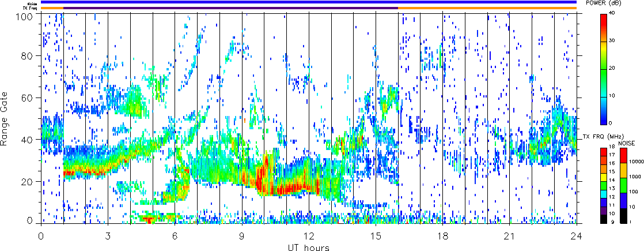This screenshot has width=644, height=251.
Task: Click the POWER rainbow gradient colorbar
Action: tap(603, 69)
